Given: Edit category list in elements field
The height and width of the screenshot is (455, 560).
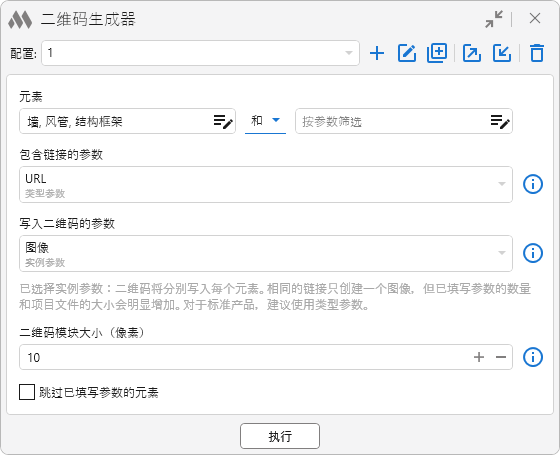Looking at the screenshot, I should click(x=223, y=121).
